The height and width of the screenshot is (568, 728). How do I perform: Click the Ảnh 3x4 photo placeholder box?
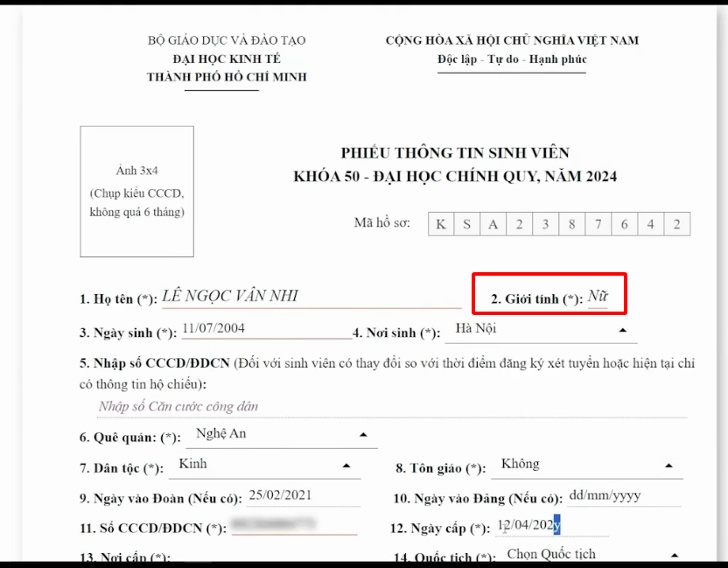136,192
